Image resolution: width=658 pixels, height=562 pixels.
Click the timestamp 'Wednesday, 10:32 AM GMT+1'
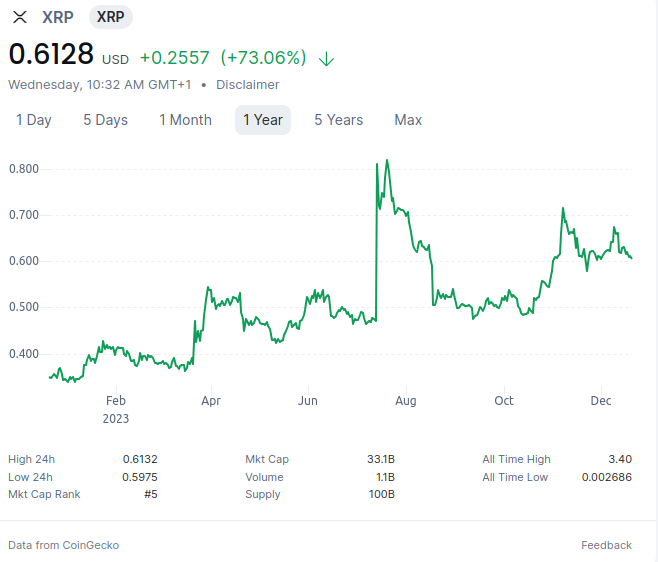[x=100, y=85]
